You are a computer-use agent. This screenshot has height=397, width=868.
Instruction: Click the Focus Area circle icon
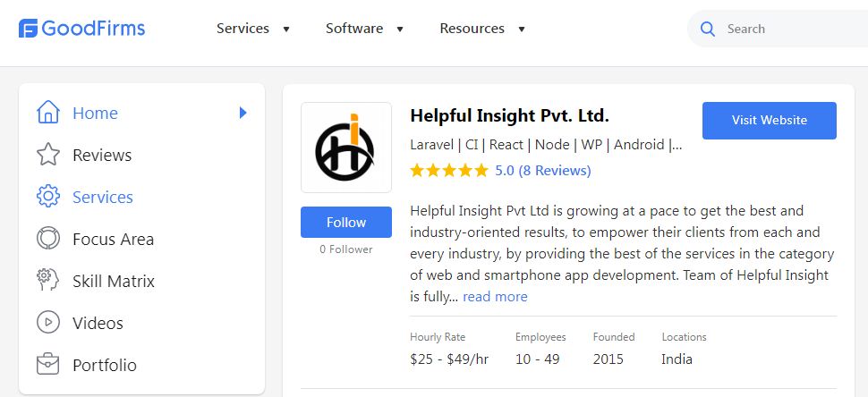(47, 239)
